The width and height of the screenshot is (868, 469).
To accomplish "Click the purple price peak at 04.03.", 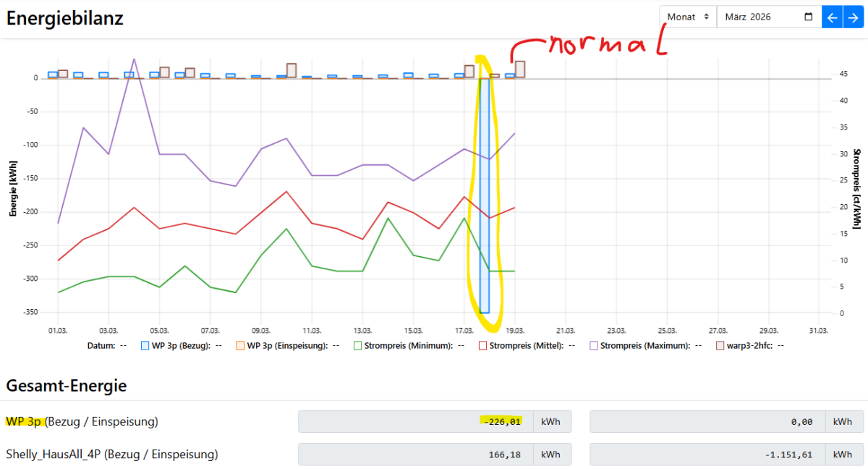I will [134, 59].
